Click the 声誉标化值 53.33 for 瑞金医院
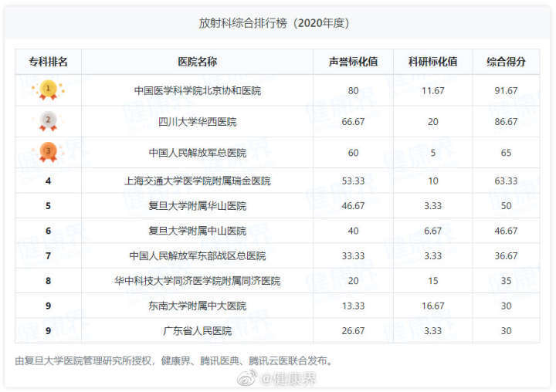 pyautogui.click(x=353, y=181)
